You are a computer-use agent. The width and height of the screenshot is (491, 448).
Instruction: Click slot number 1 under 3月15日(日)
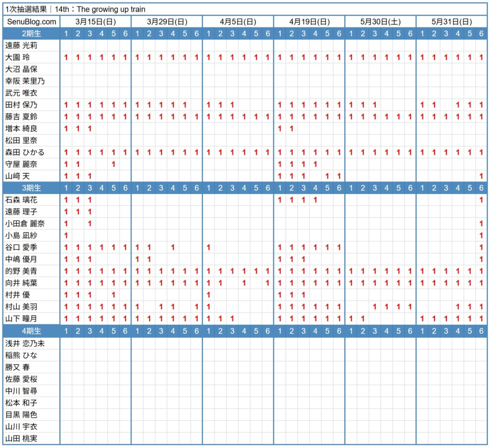coord(66,33)
